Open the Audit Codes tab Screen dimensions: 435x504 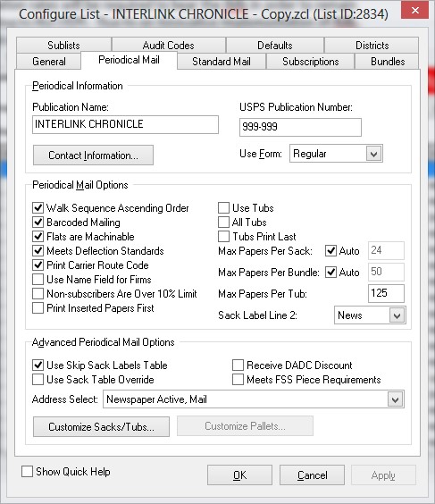point(168,45)
